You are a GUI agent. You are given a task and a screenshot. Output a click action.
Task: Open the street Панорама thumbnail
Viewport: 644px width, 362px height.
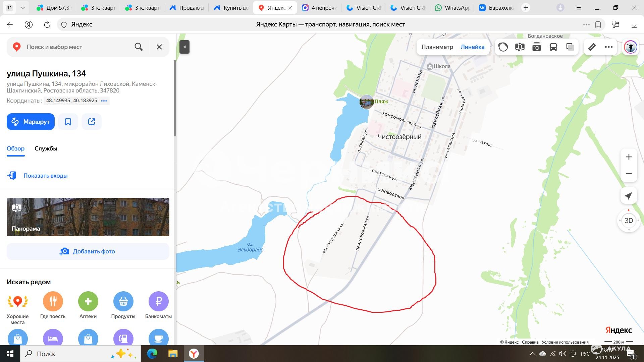(x=88, y=217)
